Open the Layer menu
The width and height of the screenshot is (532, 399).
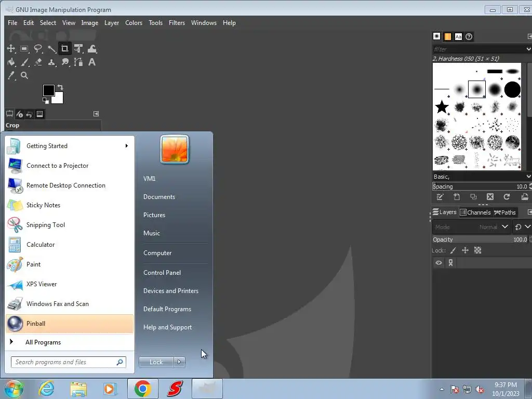click(x=112, y=23)
